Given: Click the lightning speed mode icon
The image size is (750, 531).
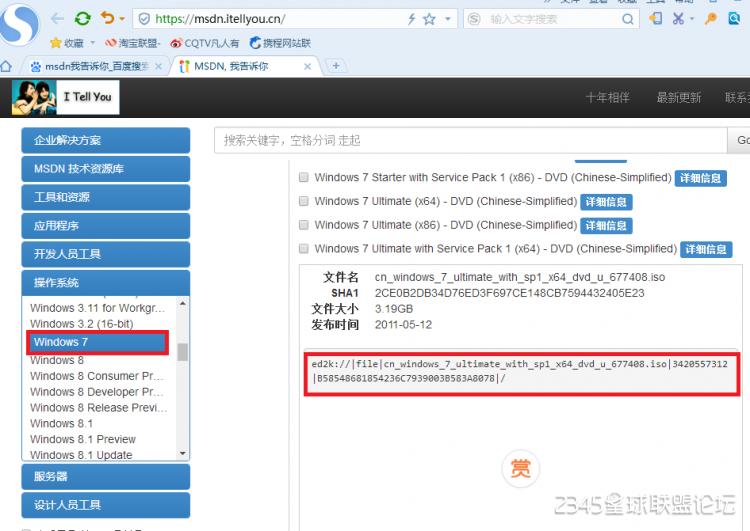Looking at the screenshot, I should [411, 19].
